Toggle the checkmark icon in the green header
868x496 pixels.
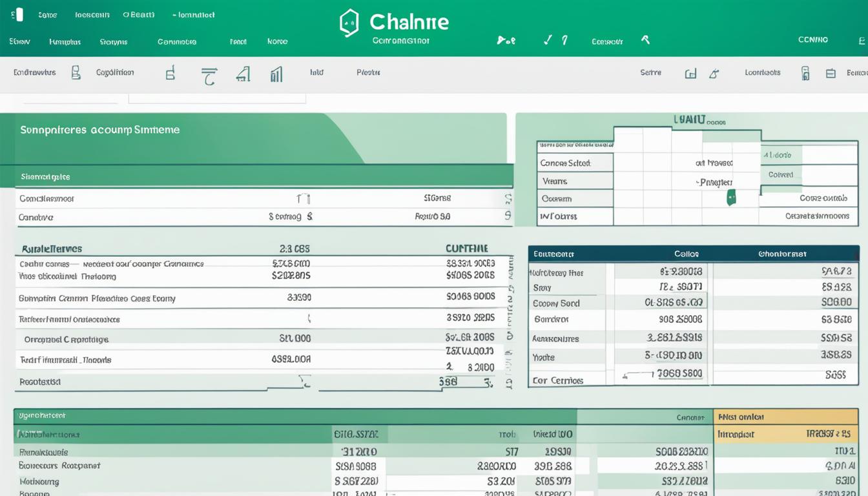546,39
